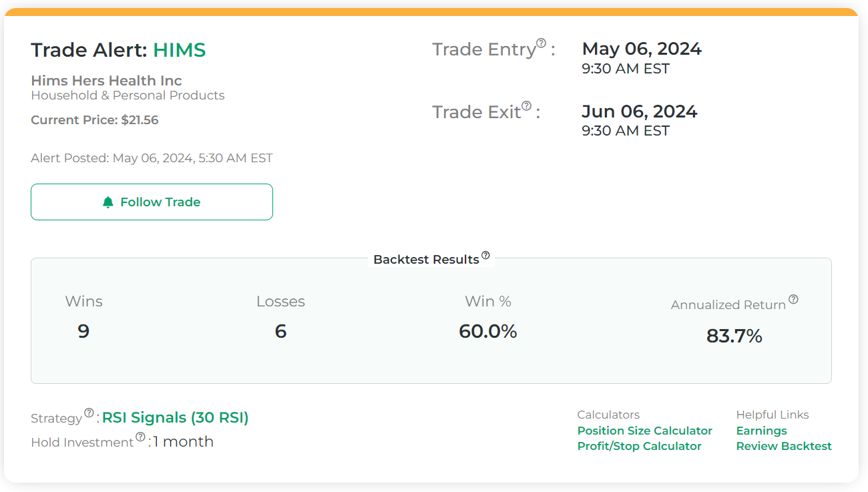Click the Follow Trade button
This screenshot has width=868, height=492.
(152, 202)
